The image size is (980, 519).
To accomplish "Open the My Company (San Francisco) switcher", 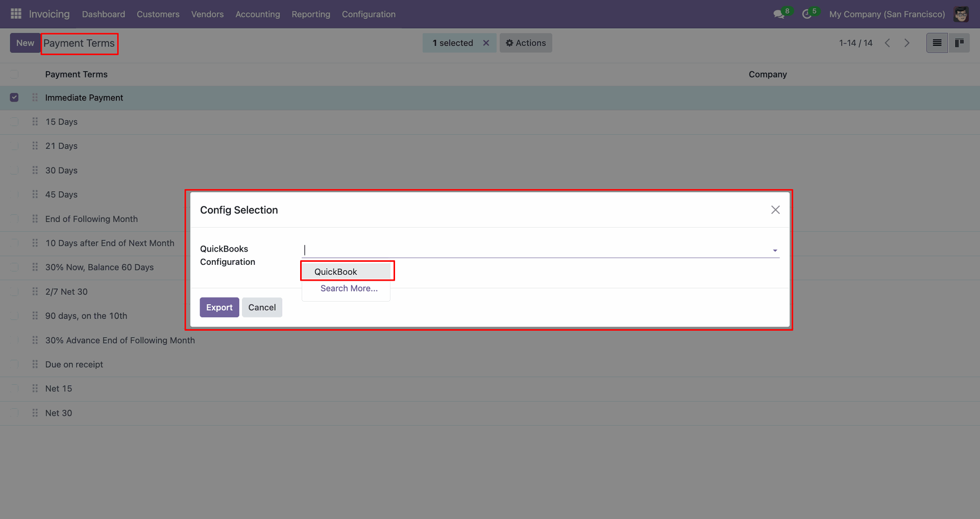I will (x=887, y=14).
